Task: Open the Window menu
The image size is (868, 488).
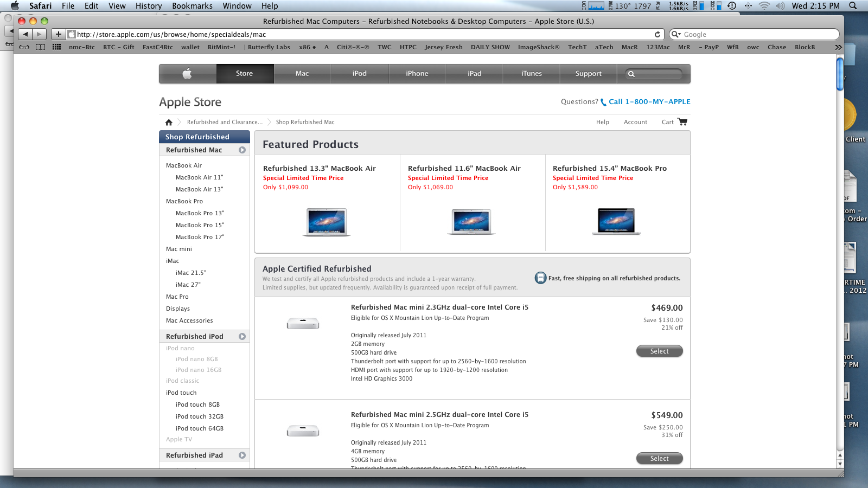Action: [237, 6]
